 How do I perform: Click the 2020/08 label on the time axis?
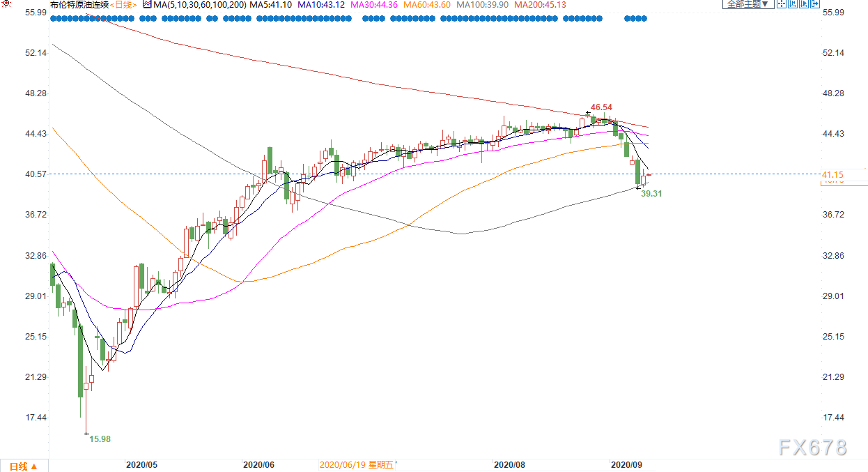(509, 464)
